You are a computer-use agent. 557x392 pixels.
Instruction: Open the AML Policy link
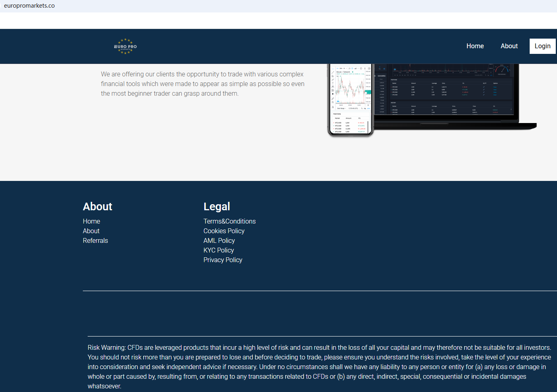pyautogui.click(x=219, y=240)
